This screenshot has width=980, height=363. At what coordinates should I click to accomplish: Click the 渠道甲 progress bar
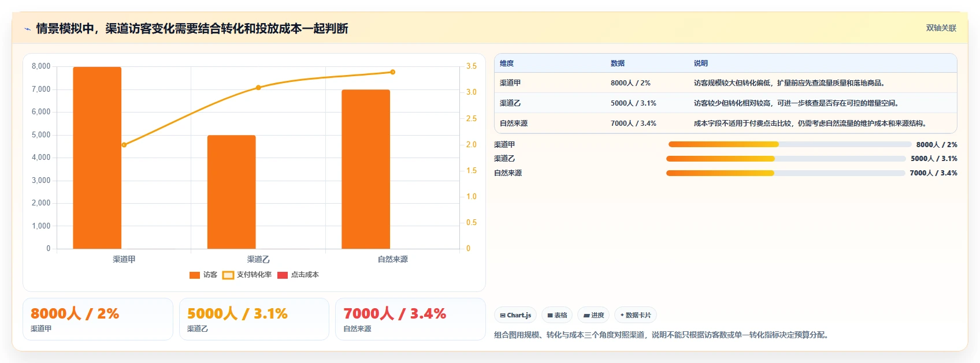(790, 144)
